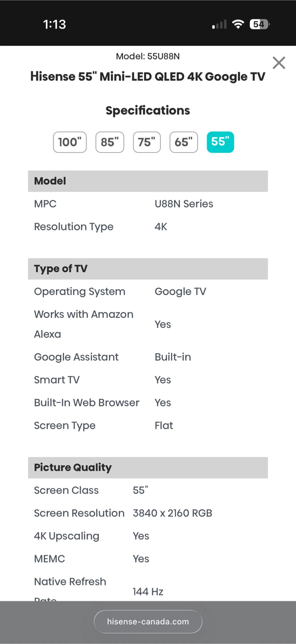Tap the Model: 55U88N text
The image size is (296, 644).
pyautogui.click(x=148, y=56)
